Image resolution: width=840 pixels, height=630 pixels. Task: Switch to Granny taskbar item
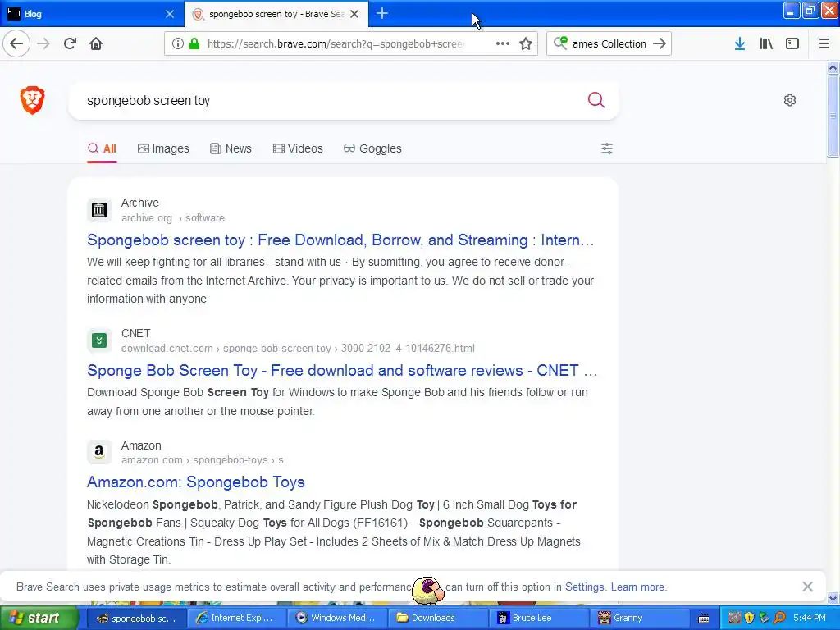(640, 618)
